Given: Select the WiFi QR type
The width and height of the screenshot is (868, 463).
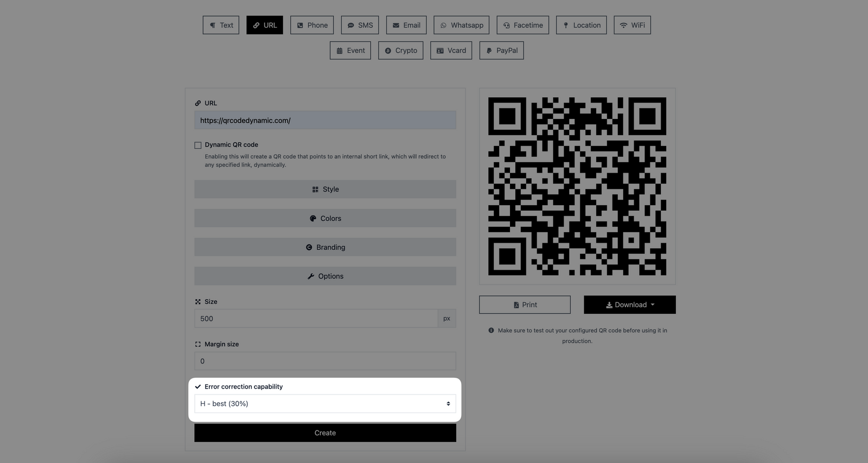Looking at the screenshot, I should [x=632, y=25].
